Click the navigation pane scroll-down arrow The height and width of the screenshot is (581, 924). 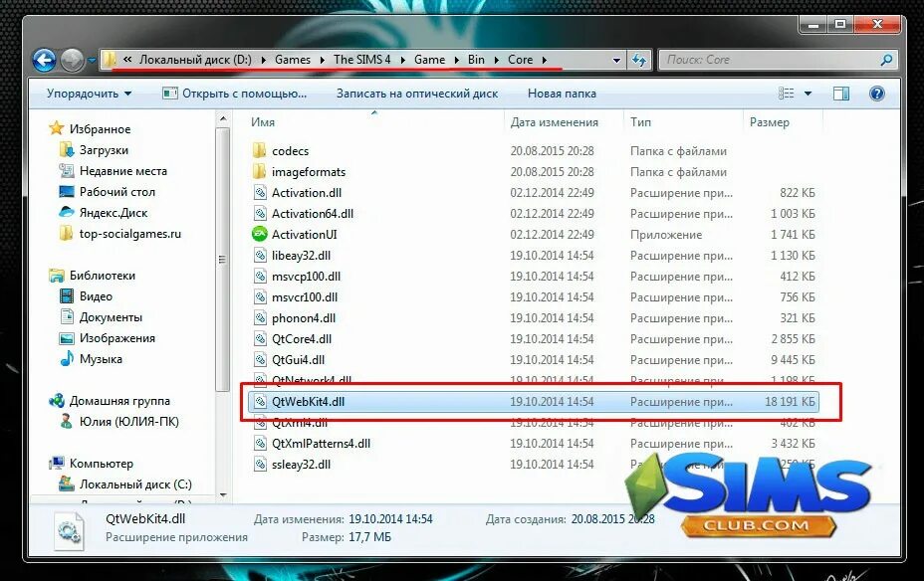[223, 495]
